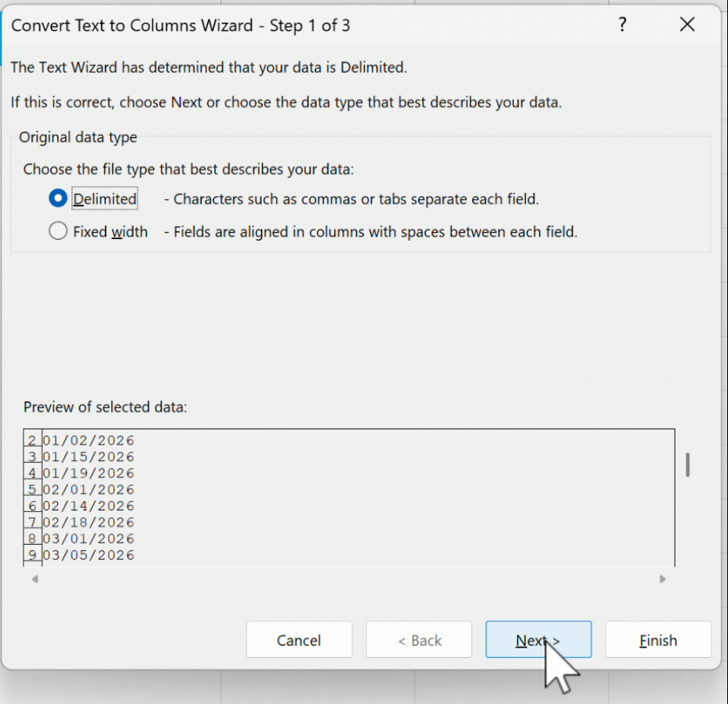728x704 pixels.
Task: Click the 03/01/2026 preview line
Action: (89, 539)
